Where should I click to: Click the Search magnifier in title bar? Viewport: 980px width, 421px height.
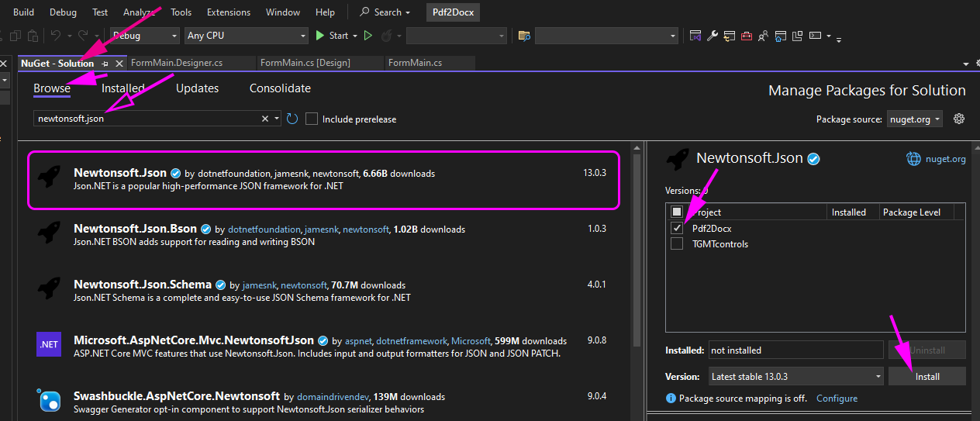pyautogui.click(x=365, y=12)
